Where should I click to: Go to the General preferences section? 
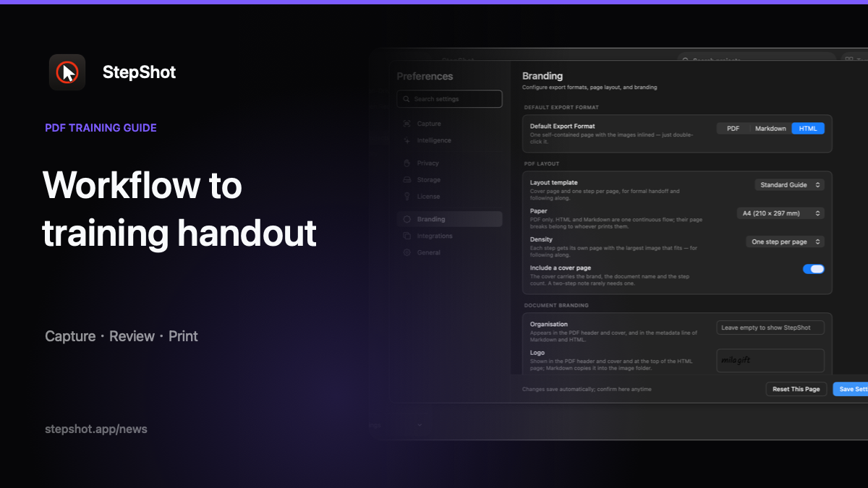(x=449, y=252)
